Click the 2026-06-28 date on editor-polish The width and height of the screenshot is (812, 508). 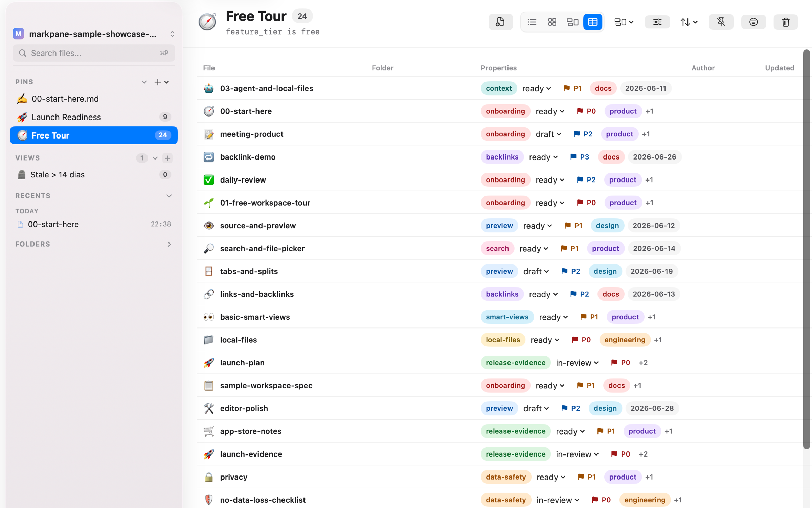(652, 408)
